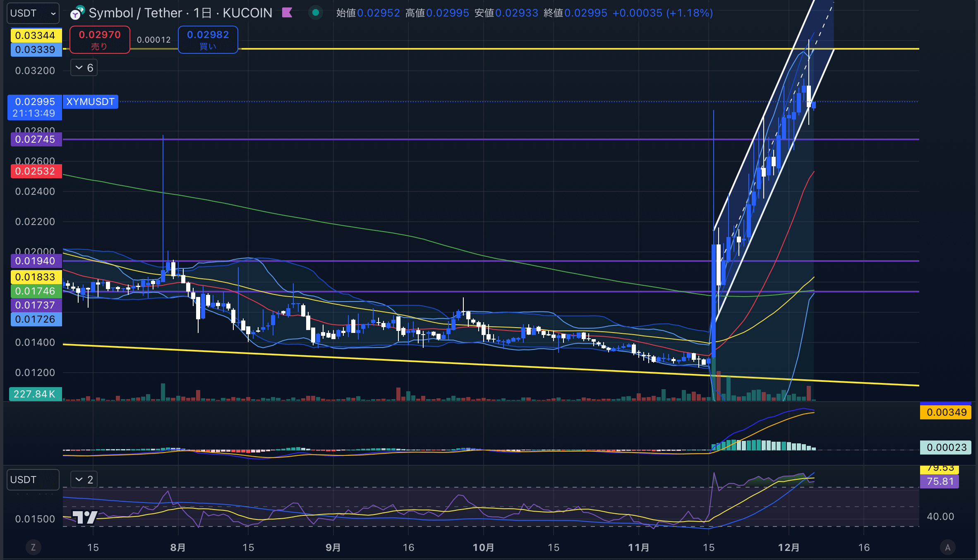978x560 pixels.
Task: Click the 0.01737 purple price label
Action: click(36, 305)
